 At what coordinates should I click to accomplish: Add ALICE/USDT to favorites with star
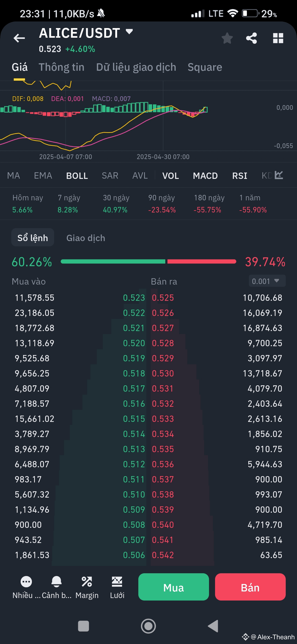227,38
